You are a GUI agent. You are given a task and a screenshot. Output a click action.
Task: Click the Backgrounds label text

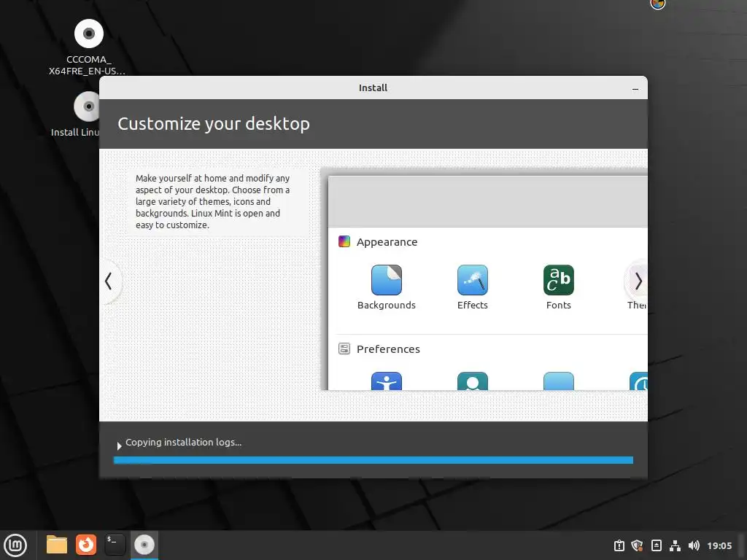[387, 306]
